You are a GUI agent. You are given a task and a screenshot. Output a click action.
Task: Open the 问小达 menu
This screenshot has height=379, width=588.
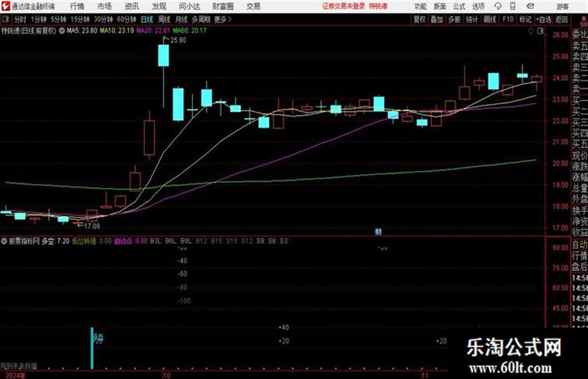pos(189,6)
